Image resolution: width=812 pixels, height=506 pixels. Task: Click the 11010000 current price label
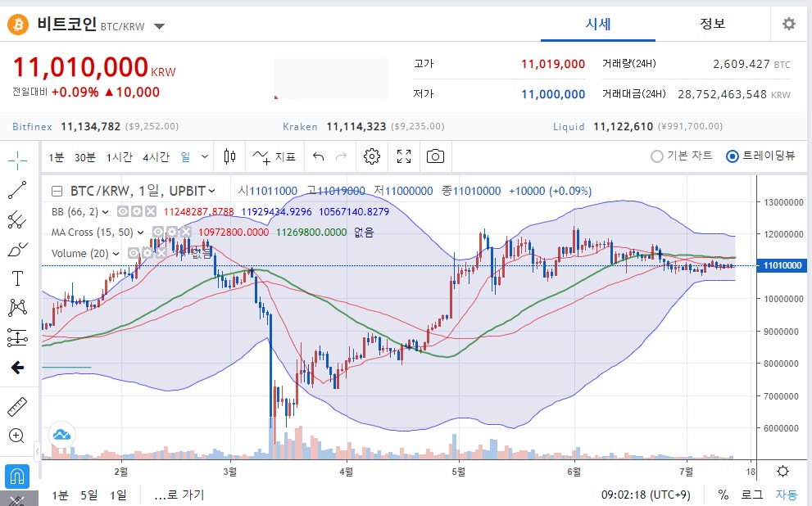(x=783, y=265)
